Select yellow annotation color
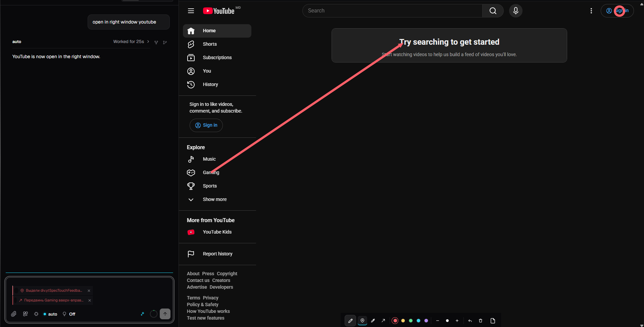644x327 pixels. coord(403,321)
